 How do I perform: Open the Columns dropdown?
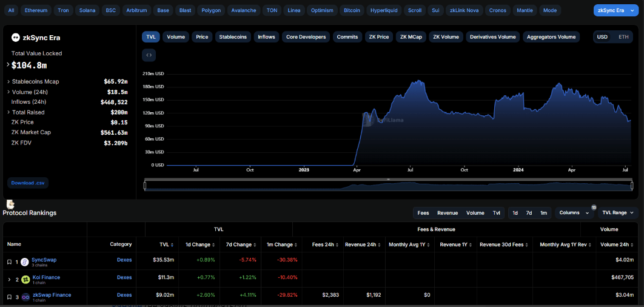(574, 212)
